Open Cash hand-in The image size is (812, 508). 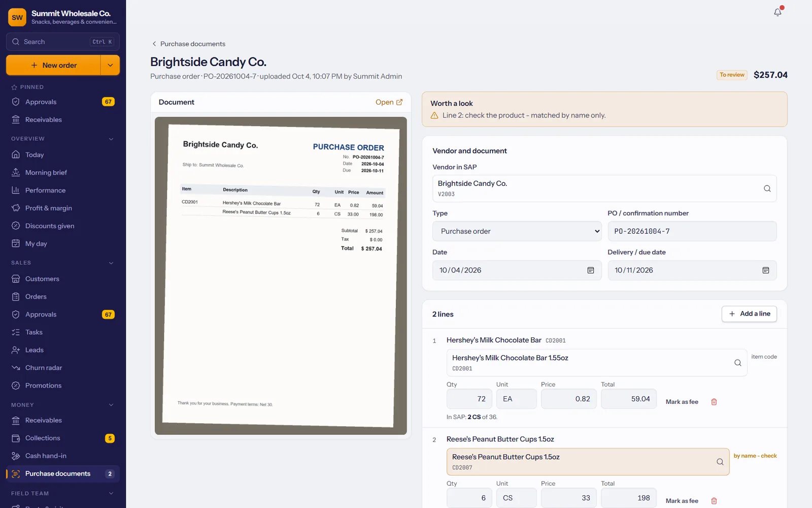(x=63, y=456)
